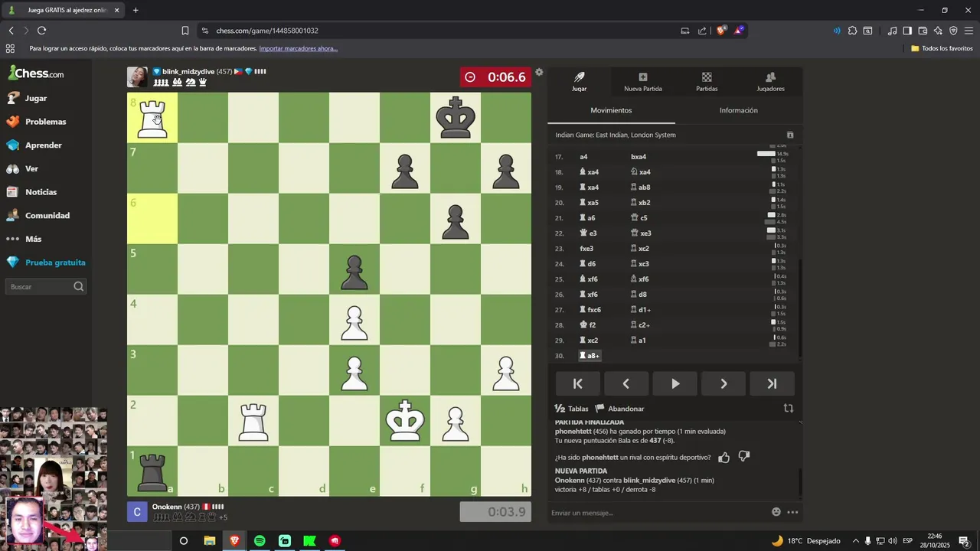
Task: Step back one move
Action: click(626, 383)
